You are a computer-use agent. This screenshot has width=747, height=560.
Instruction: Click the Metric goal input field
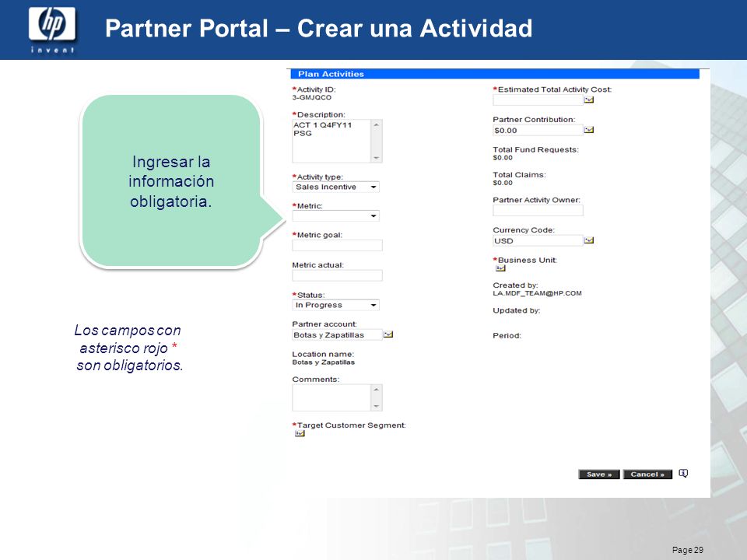click(337, 245)
